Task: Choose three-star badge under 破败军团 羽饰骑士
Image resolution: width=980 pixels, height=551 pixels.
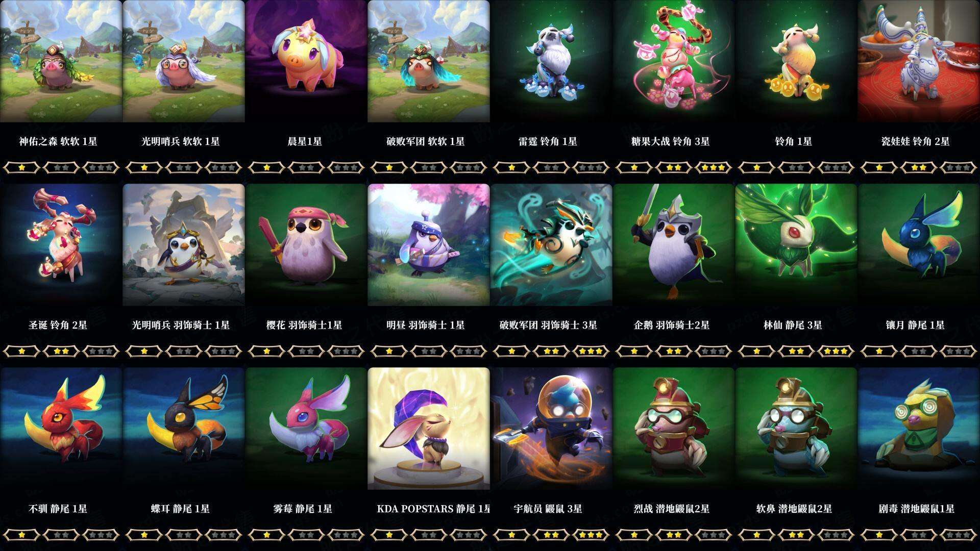Action: coord(591,351)
